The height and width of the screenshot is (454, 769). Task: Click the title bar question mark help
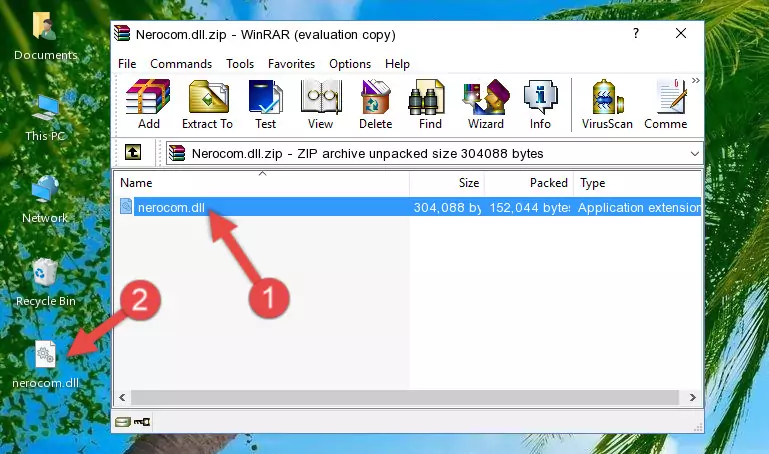636,33
